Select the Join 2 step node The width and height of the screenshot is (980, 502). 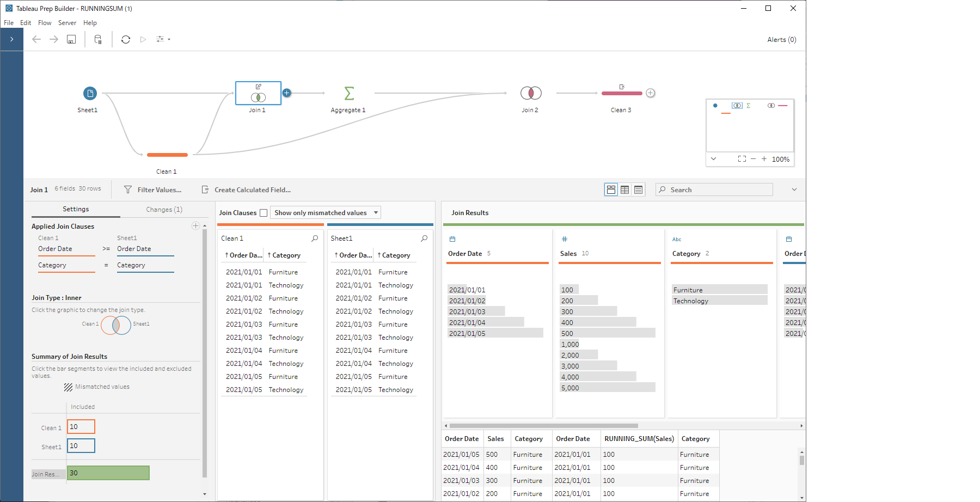531,93
